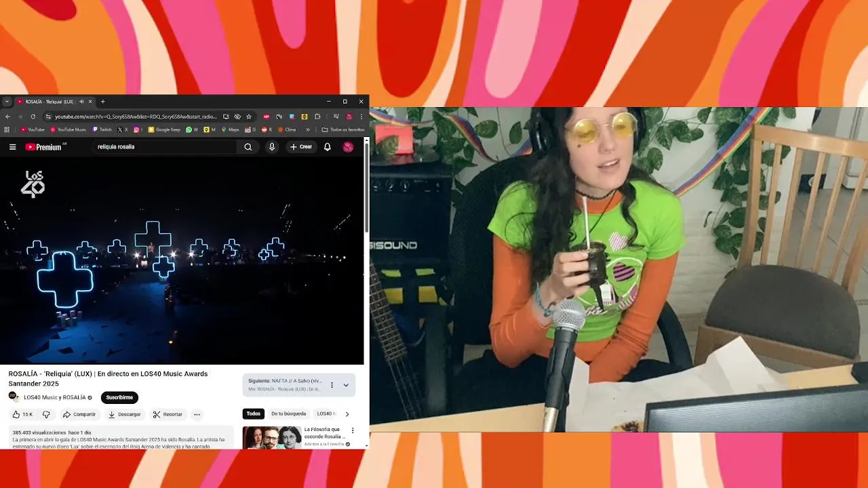Open La Filosofía que esconde Rosalía thumbnail
868x488 pixels.
click(x=272, y=437)
